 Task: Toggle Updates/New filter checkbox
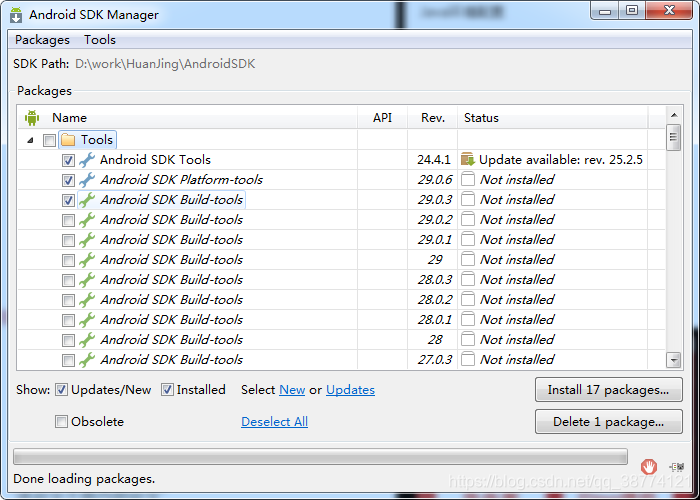click(61, 390)
